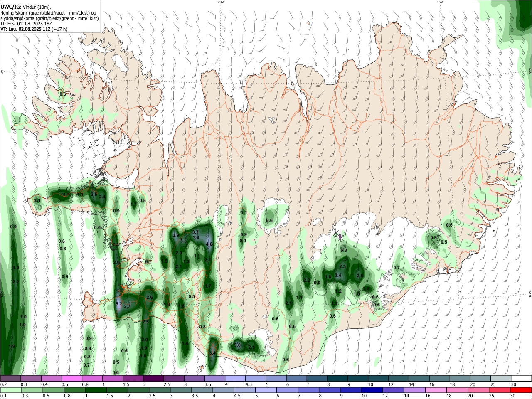The height and width of the screenshot is (399, 532).
Task: Click the light lavender 4 swatch in snow legend
Action: pos(235,379)
